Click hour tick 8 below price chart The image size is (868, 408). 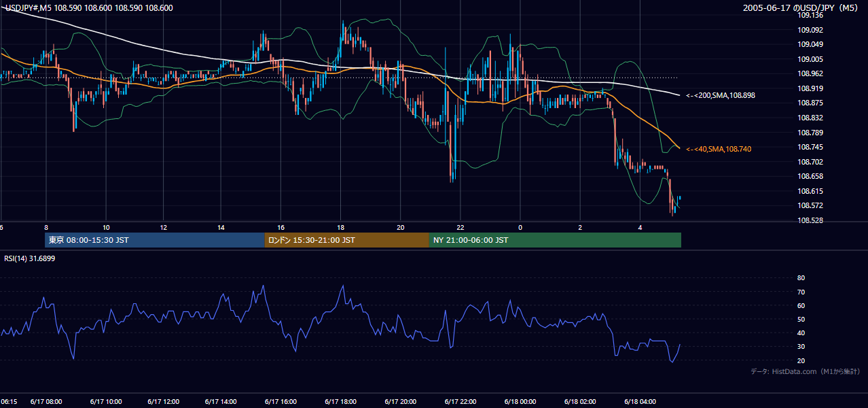(x=46, y=227)
